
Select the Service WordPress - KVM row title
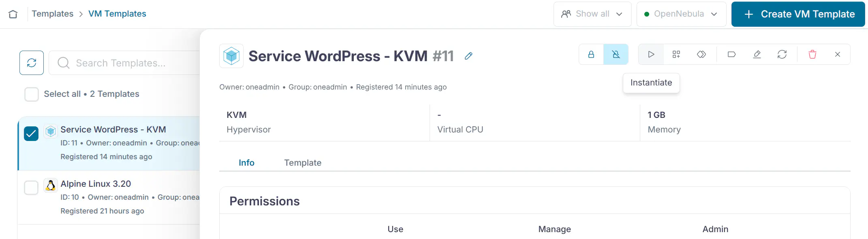(x=113, y=130)
